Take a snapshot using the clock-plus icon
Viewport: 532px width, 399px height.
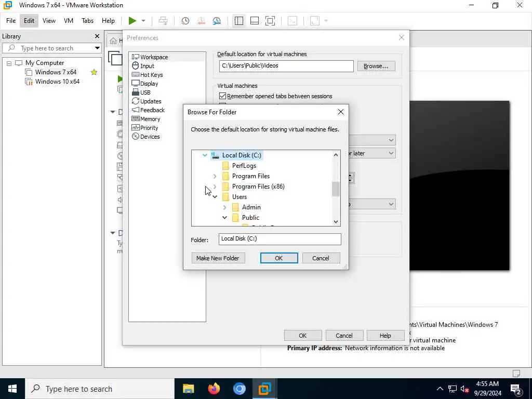tap(185, 21)
